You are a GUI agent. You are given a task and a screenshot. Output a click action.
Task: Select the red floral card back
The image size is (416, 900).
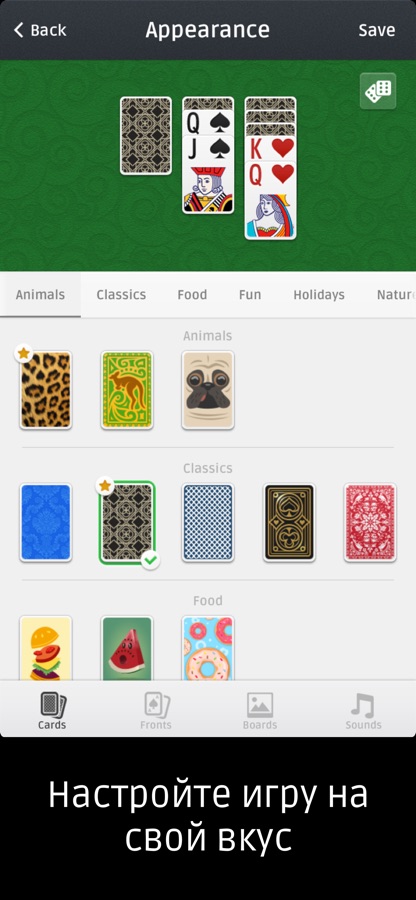tap(370, 522)
